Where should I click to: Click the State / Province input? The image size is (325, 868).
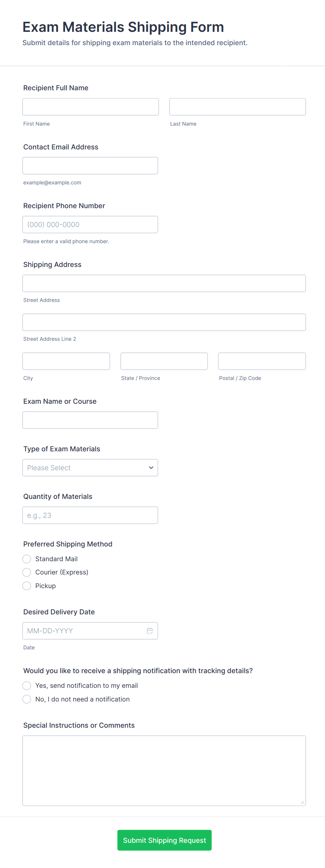coord(164,361)
